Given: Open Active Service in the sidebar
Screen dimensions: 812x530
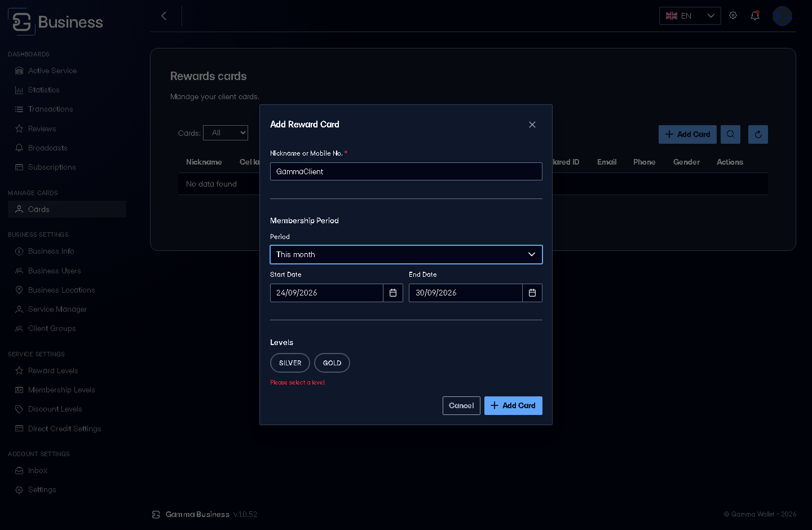Looking at the screenshot, I should point(67,70).
